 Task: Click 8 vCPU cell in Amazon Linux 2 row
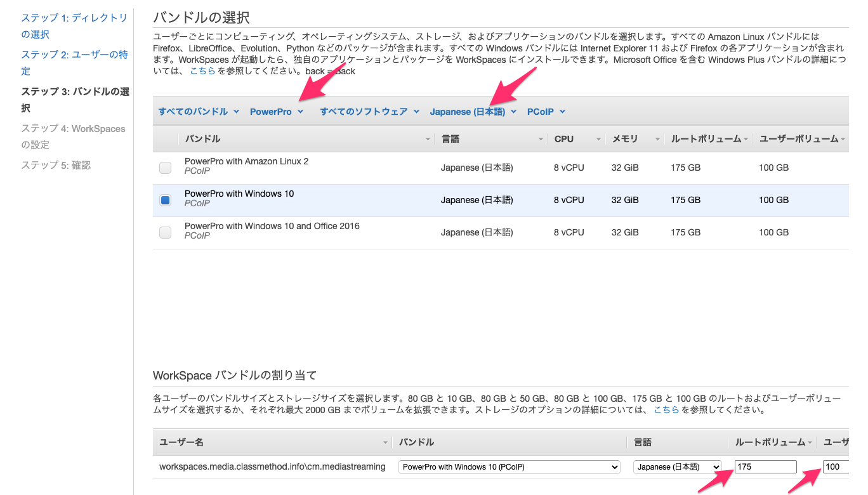click(569, 168)
